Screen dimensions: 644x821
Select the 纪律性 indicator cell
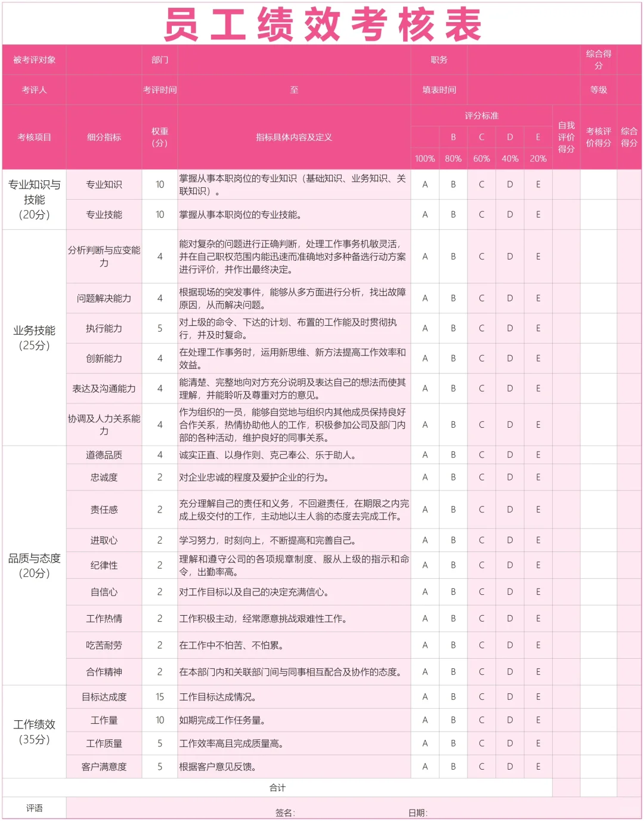click(104, 565)
